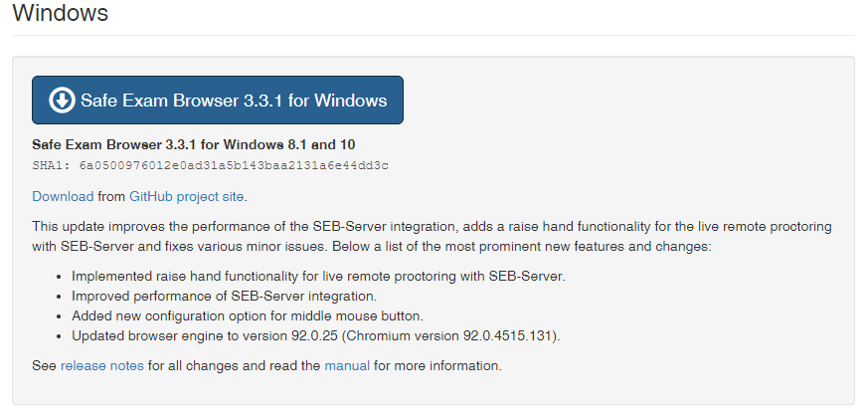This screenshot has height=416, width=868.
Task: Open the blue Download link
Action: (63, 197)
